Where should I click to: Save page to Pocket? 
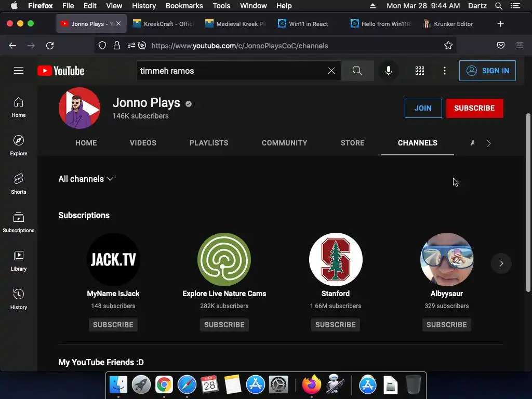point(501,45)
